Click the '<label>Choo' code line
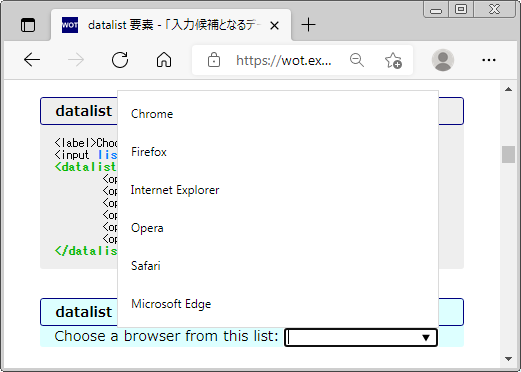Screen dimensions: 521x372 86,143
